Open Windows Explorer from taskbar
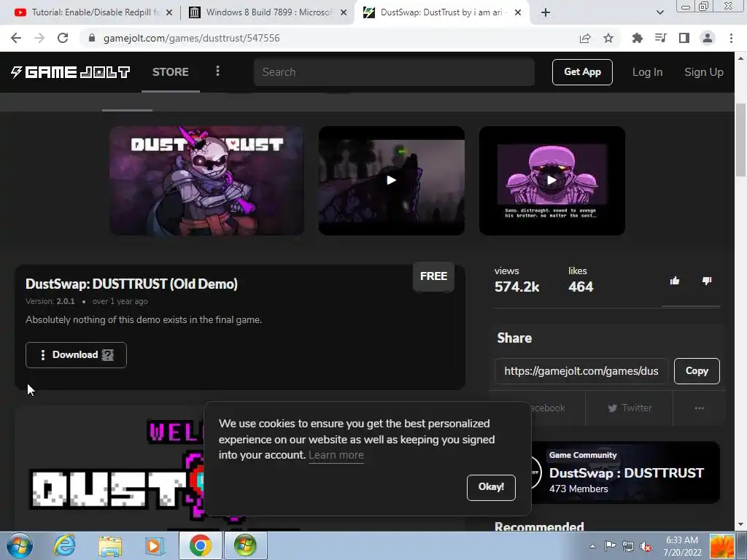 110,545
